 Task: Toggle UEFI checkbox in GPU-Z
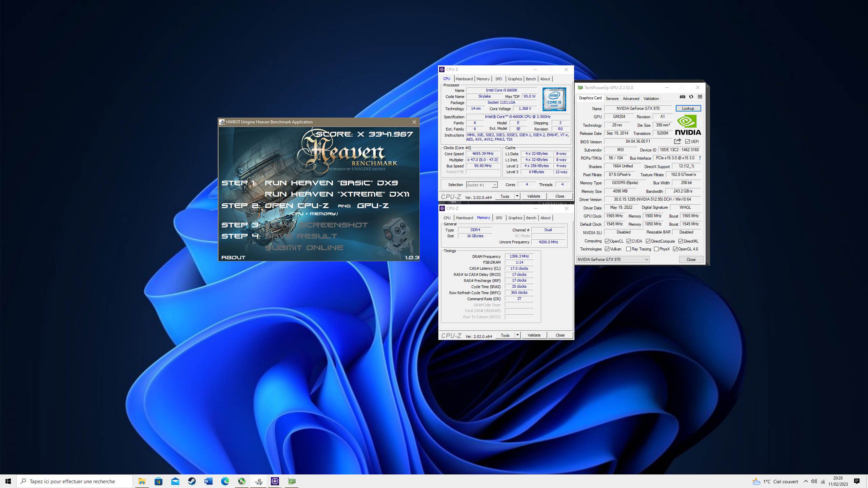(687, 141)
